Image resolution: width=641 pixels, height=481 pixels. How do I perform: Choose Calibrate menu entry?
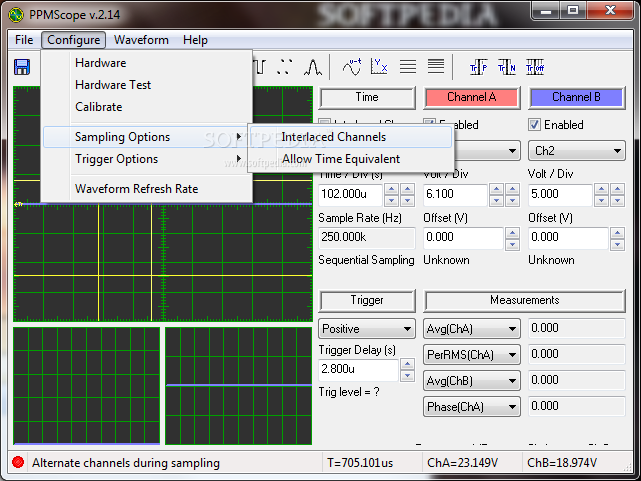[x=145, y=107]
